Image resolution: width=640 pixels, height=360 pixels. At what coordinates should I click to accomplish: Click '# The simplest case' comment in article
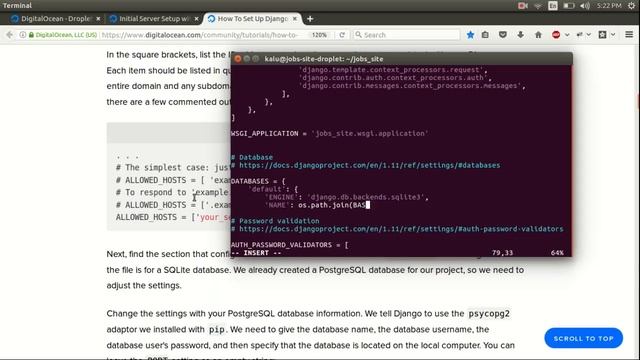[173, 167]
